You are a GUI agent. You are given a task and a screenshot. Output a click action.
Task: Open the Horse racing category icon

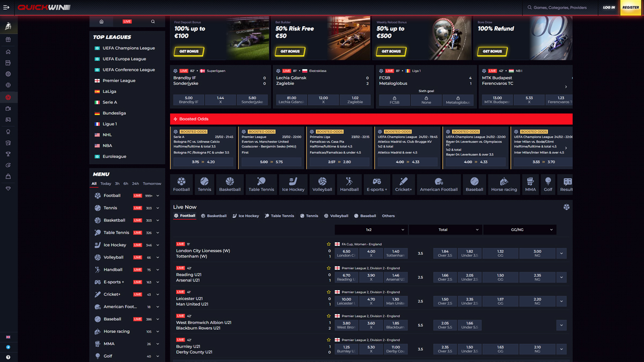coord(504,184)
